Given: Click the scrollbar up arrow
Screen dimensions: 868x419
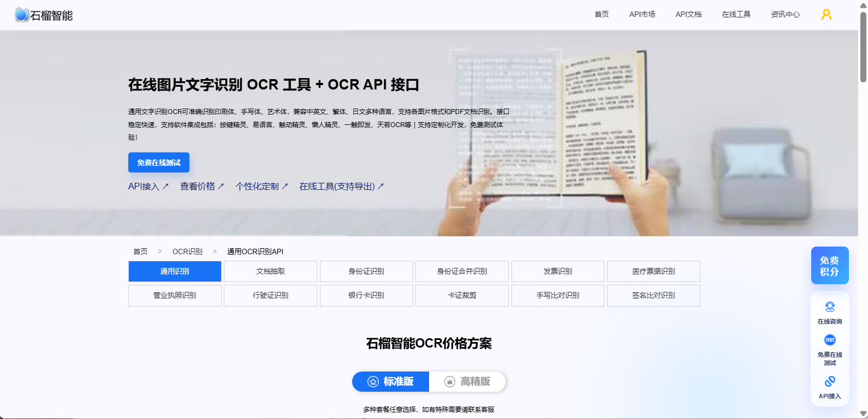Looking at the screenshot, I should 863,5.
